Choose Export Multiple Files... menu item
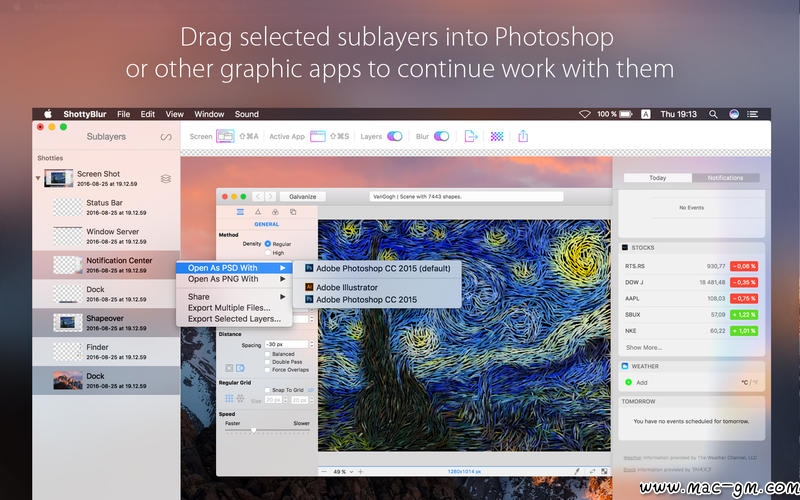Viewport: 800px width, 500px height. pyautogui.click(x=234, y=308)
